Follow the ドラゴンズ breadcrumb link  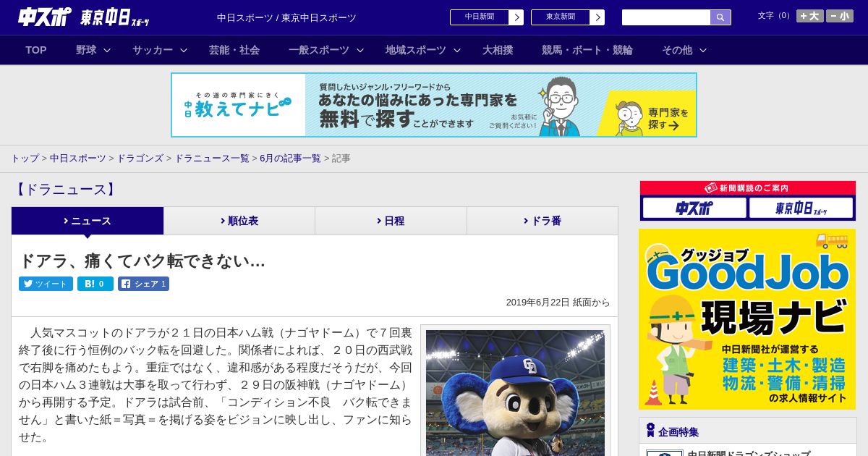tap(140, 159)
